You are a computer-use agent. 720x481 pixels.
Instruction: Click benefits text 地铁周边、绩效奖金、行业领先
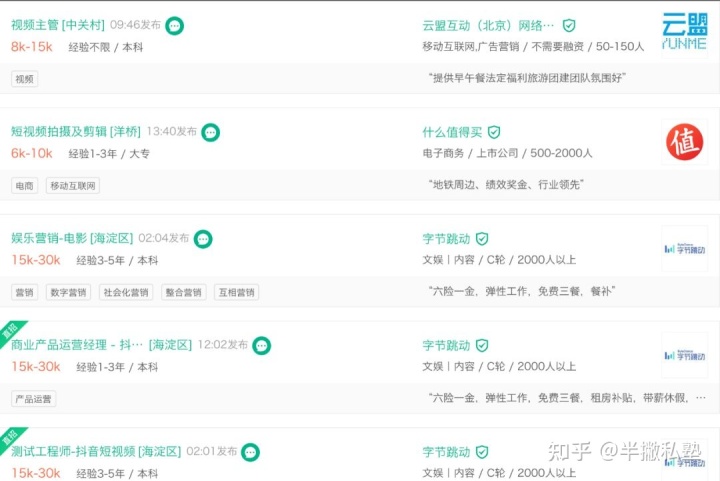[x=506, y=185]
